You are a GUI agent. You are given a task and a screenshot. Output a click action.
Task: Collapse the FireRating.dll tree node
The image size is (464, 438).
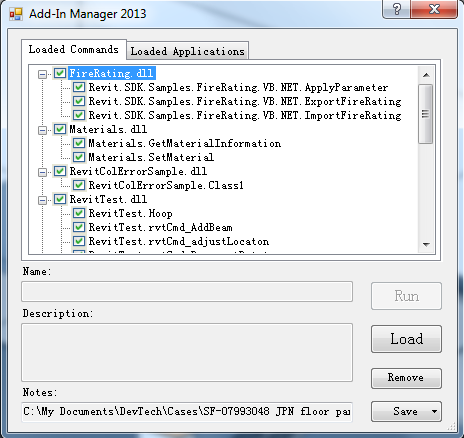[x=42, y=74]
